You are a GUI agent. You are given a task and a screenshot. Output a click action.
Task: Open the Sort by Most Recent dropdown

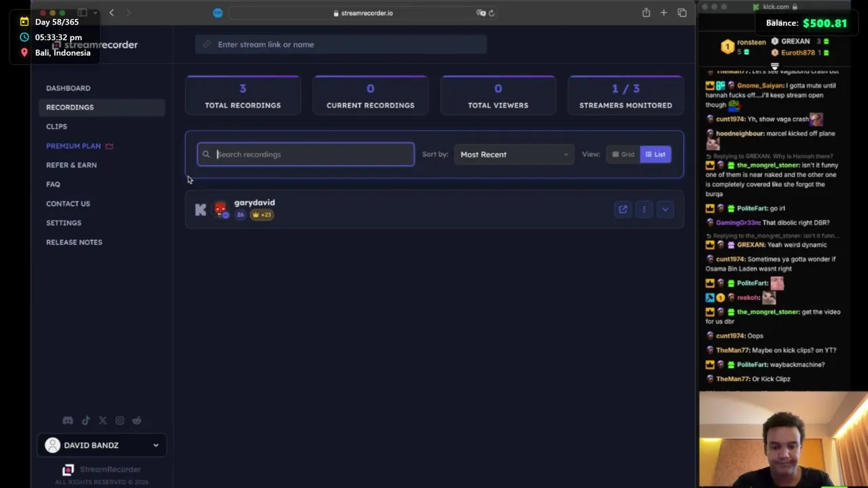coord(513,155)
